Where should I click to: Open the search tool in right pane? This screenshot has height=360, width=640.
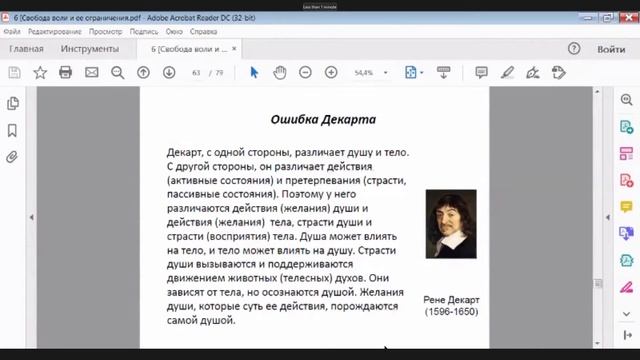627,100
